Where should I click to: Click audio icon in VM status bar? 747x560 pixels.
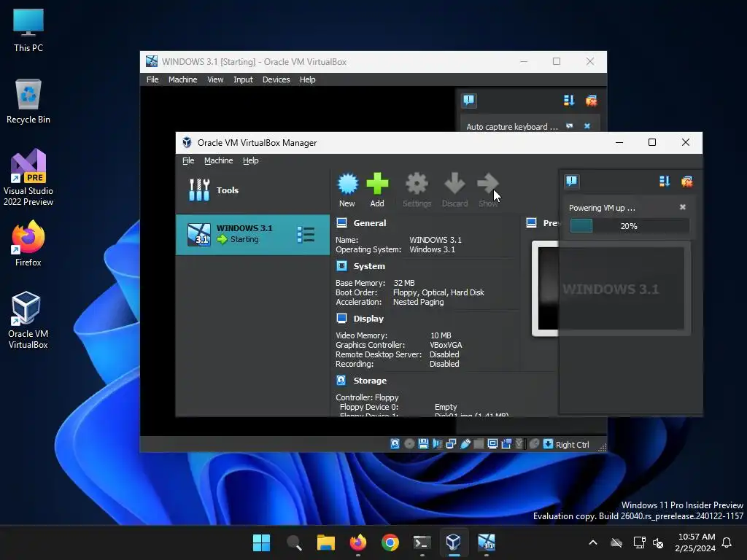[x=438, y=444]
